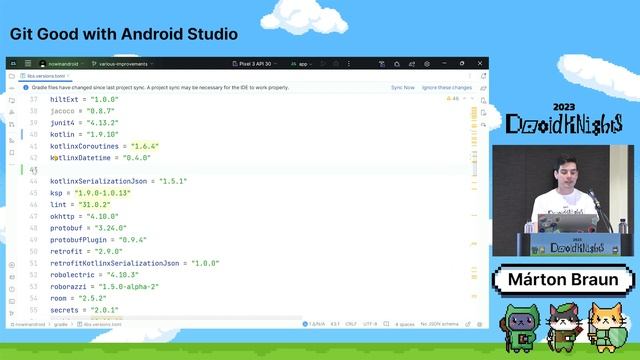Click Sync Now link

click(402, 87)
